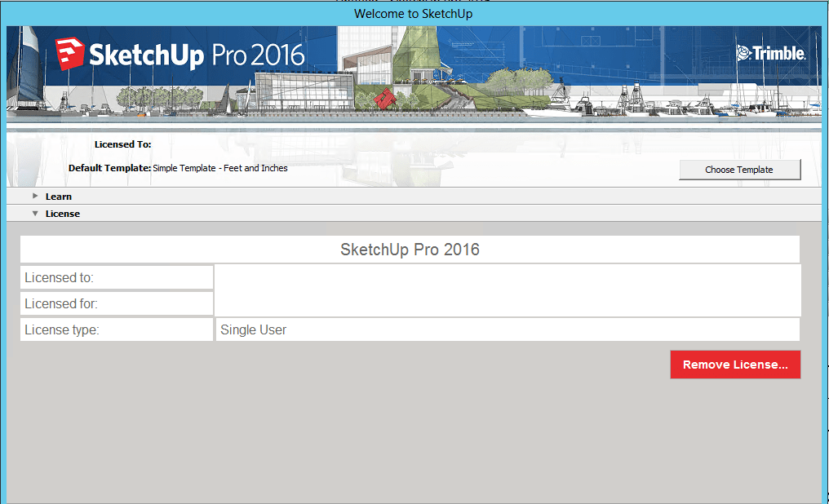This screenshot has height=504, width=829.
Task: Click the Trimble logo in banner
Action: tap(771, 53)
